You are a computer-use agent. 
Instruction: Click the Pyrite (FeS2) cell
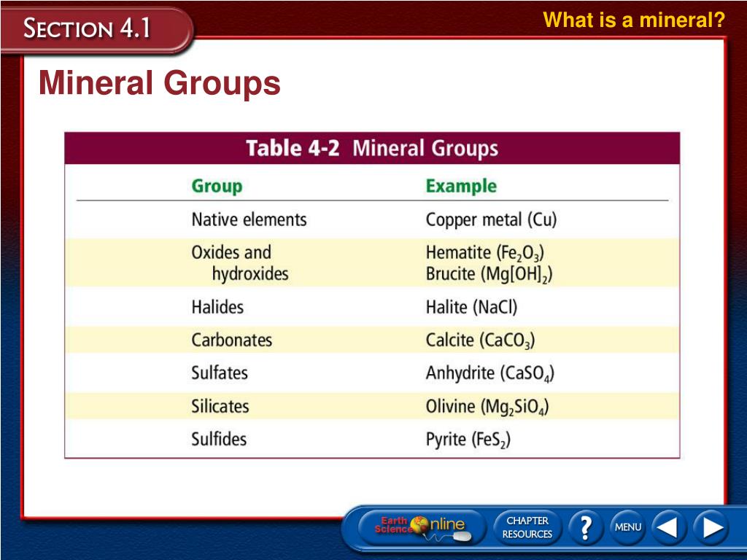pyautogui.click(x=468, y=440)
